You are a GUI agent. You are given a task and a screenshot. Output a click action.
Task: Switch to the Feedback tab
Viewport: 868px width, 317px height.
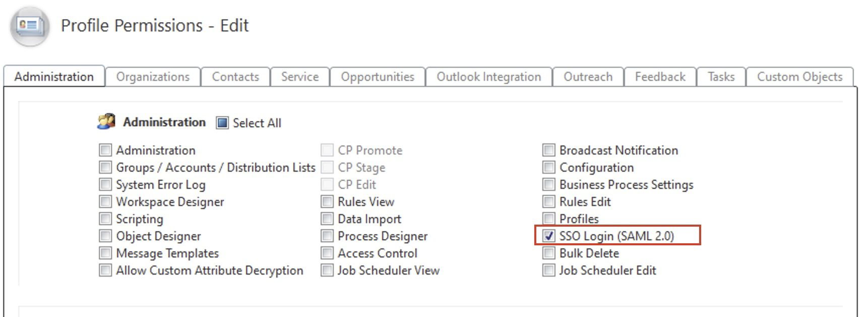(659, 77)
